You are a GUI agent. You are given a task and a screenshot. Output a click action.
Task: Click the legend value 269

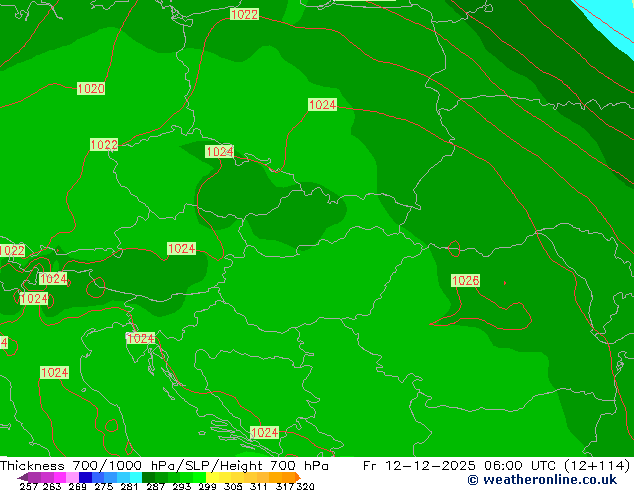point(78,486)
